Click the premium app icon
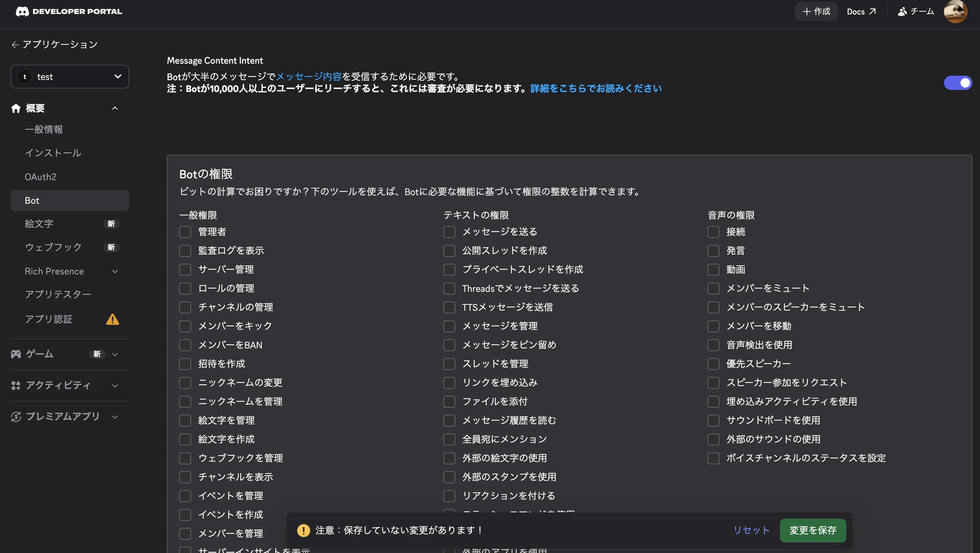The width and height of the screenshot is (980, 553). [16, 417]
